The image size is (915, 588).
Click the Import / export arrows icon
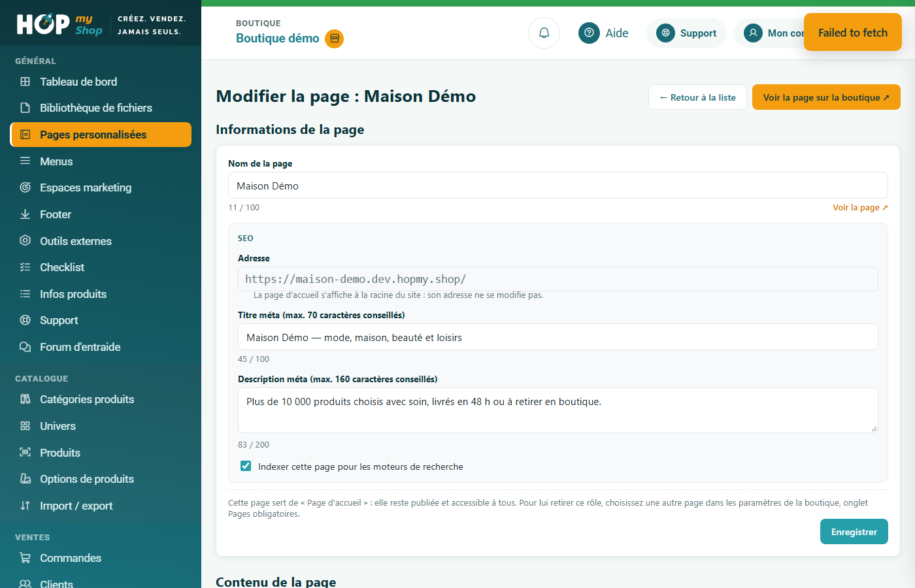coord(25,506)
